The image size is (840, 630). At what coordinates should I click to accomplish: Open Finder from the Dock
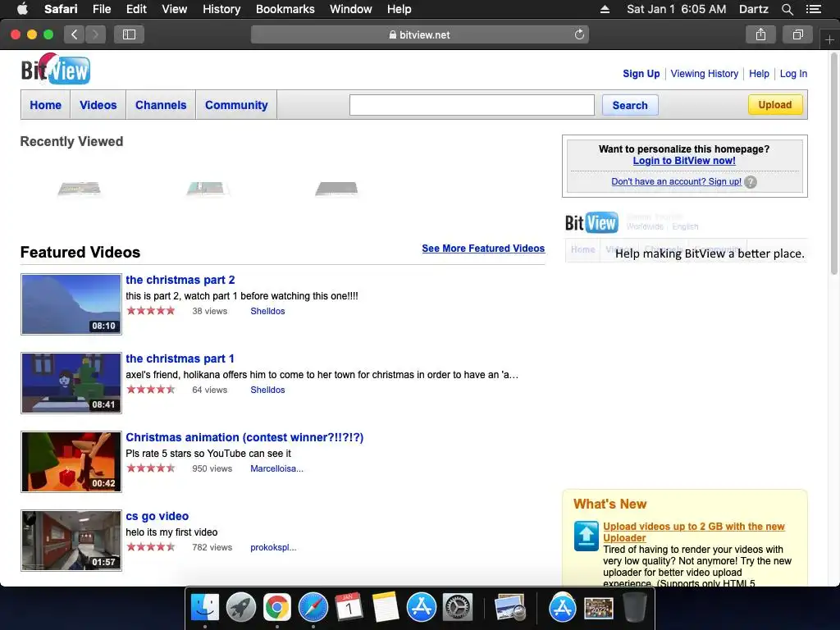click(x=205, y=608)
